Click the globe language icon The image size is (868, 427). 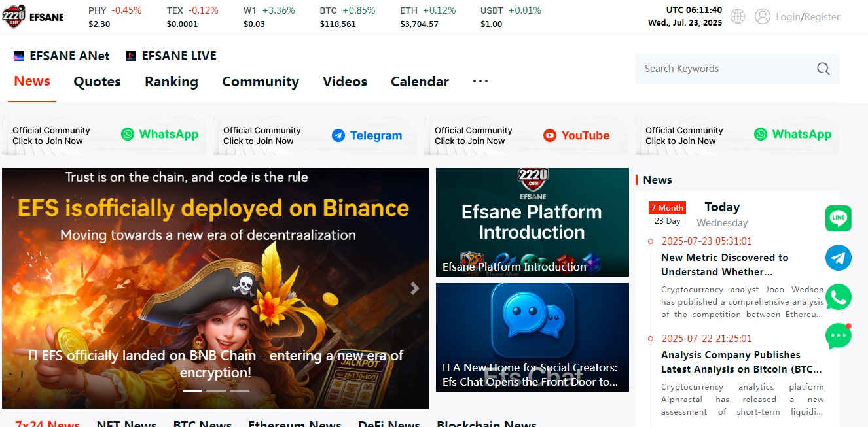tap(738, 17)
